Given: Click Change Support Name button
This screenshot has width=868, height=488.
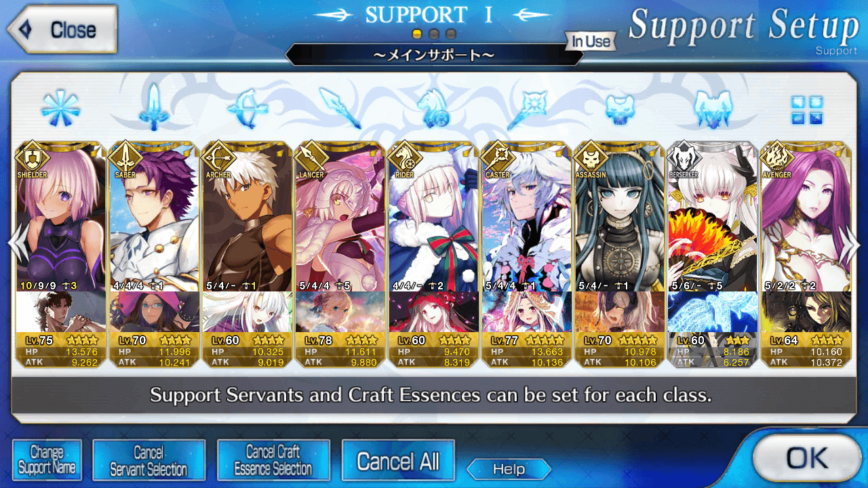Looking at the screenshot, I should [x=47, y=460].
